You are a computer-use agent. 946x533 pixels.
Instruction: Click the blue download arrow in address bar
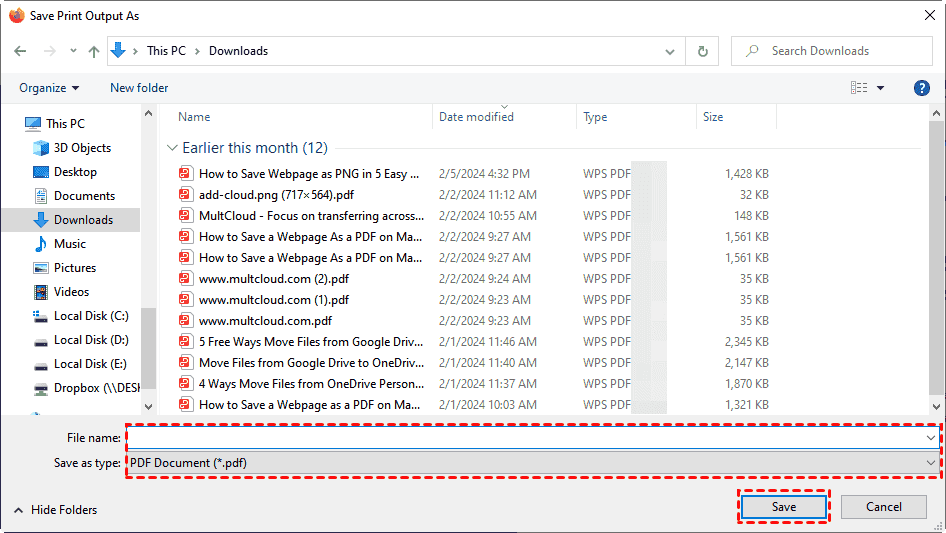click(118, 51)
